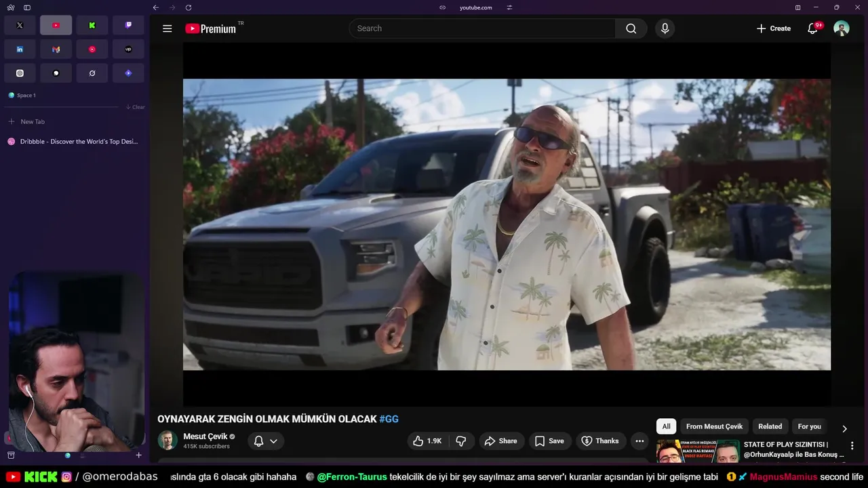This screenshot has width=868, height=488.
Task: Select From Mesut Çevik chip
Action: pos(714,426)
